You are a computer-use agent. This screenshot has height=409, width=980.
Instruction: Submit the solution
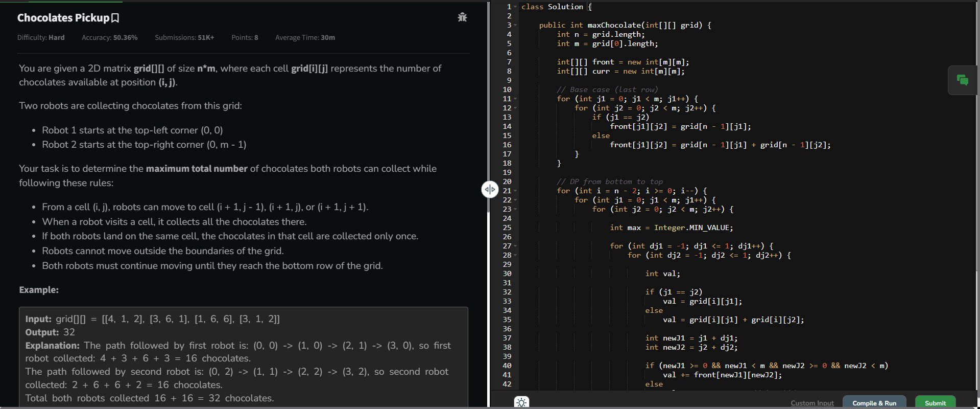pyautogui.click(x=935, y=403)
